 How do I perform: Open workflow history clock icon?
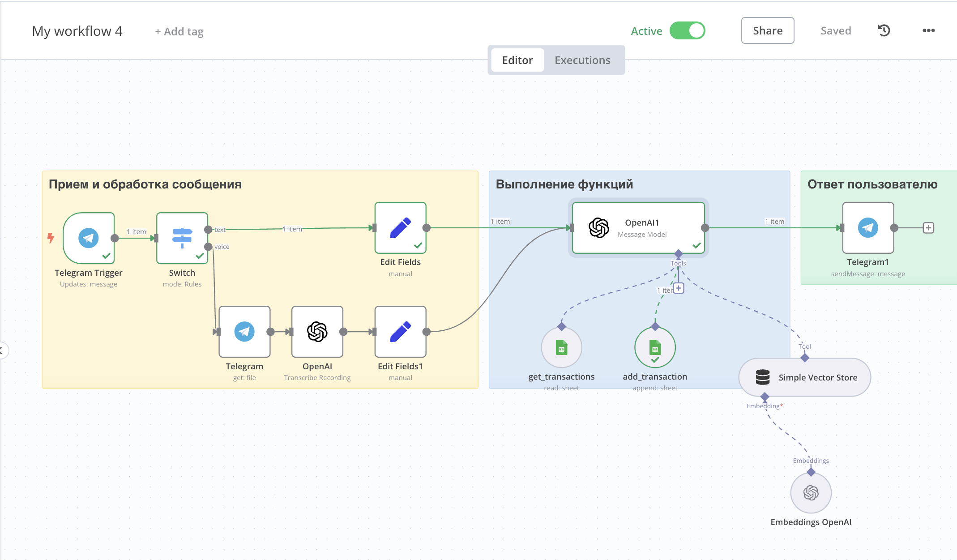tap(884, 30)
